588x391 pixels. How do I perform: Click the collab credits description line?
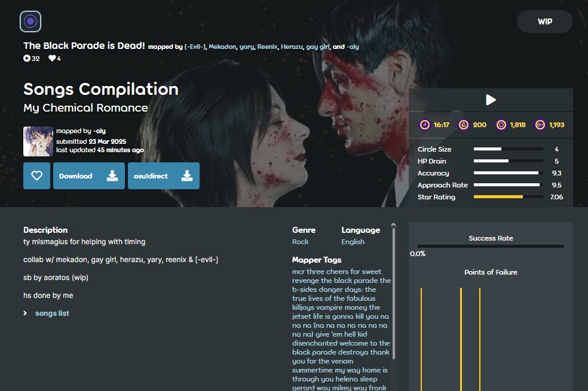tap(121, 260)
